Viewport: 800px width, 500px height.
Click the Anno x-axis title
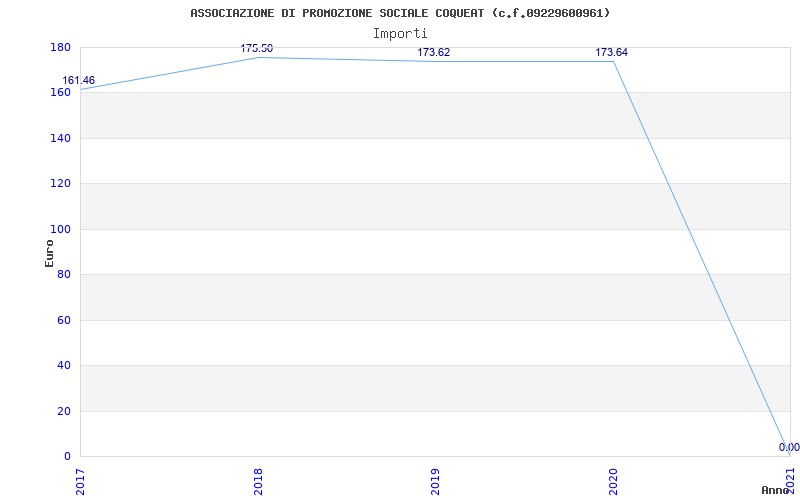point(776,490)
